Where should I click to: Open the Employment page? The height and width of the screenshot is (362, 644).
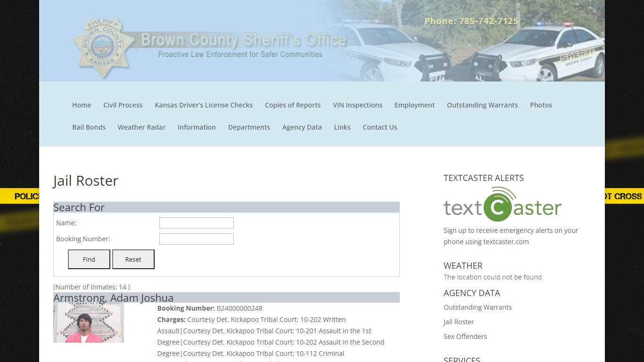coord(414,105)
